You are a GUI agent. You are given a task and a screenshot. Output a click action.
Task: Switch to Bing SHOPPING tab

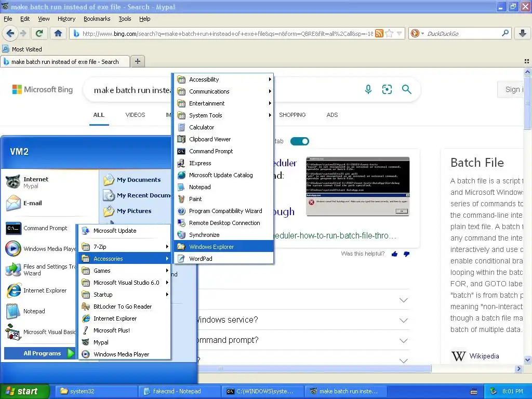[292, 115]
